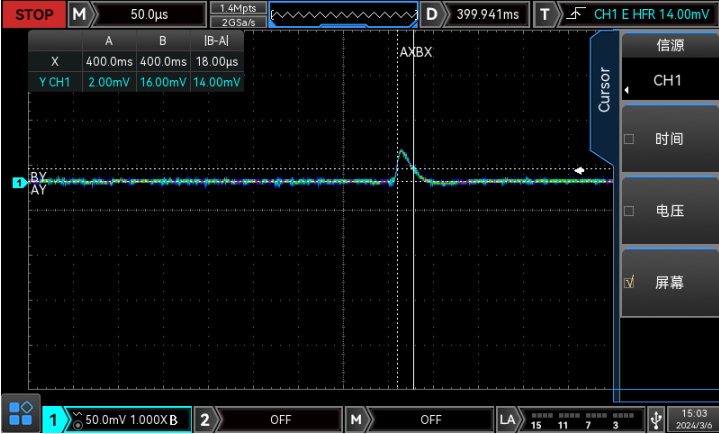Enable the 电压 (voltage) cursor checkbox
Screen dimensions: 719x434
629,211
